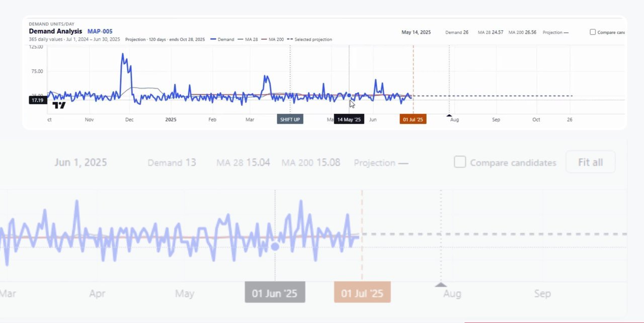Click the large 01 Jul '25 label in the enlarged view
Viewport: 644px width, 323px height.
pyautogui.click(x=362, y=293)
